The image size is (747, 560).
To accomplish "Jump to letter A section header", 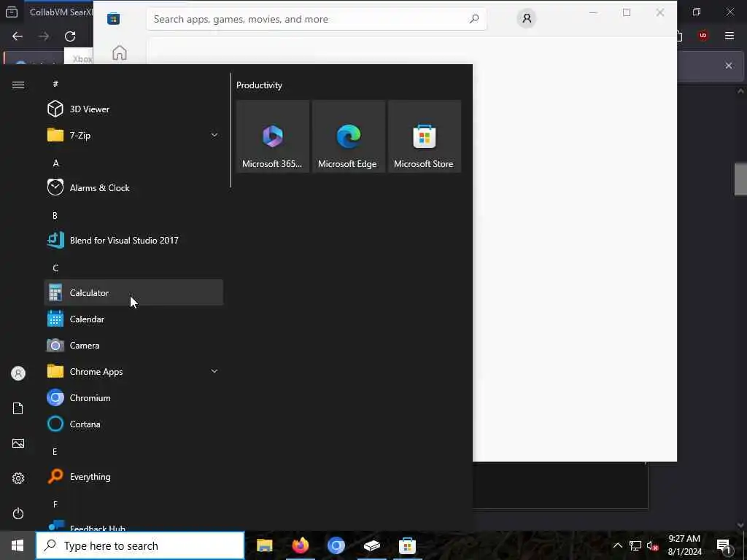I will (55, 163).
